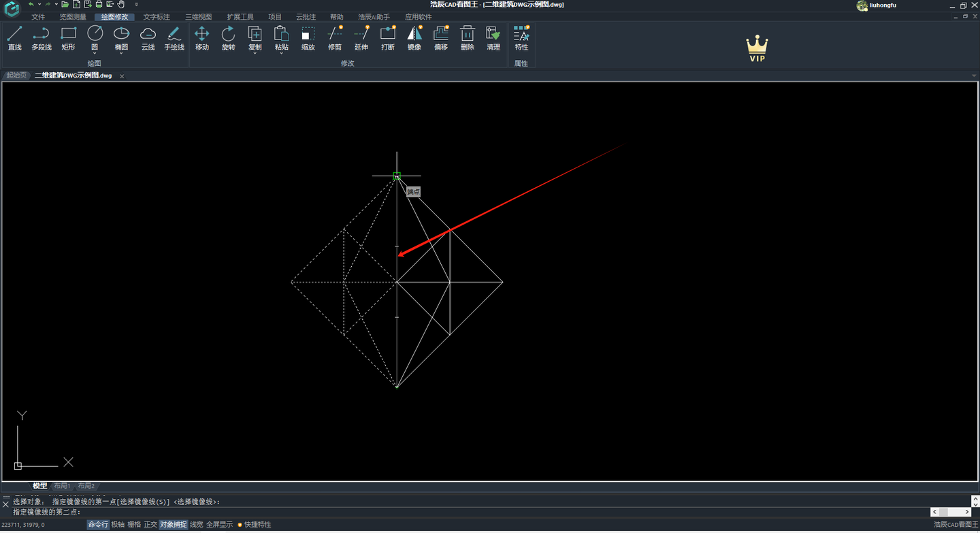Screen dimensions: 980x533
Task: Select the 云线 cloud line tool
Action: [x=148, y=38]
